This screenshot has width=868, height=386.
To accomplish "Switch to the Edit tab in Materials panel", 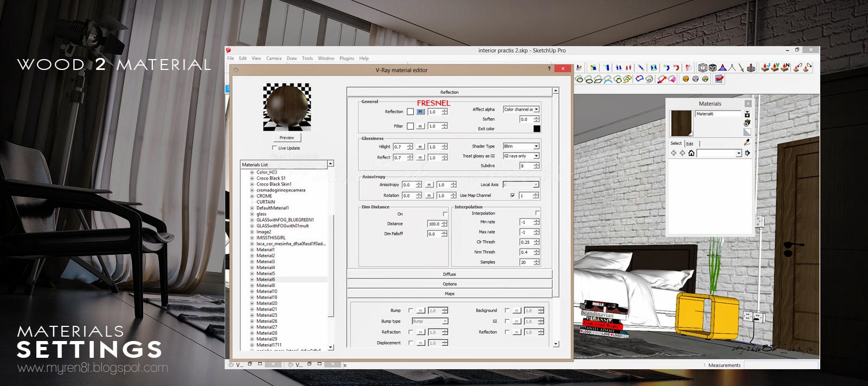I will click(690, 144).
